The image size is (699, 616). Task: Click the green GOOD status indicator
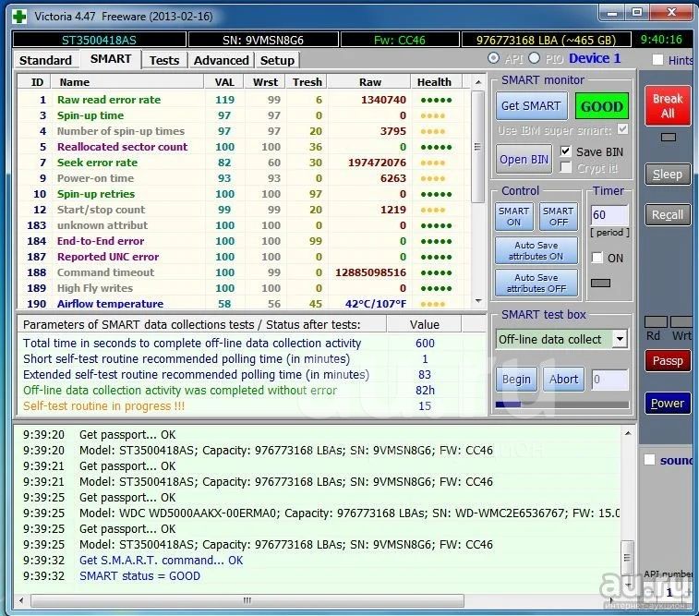(x=602, y=106)
